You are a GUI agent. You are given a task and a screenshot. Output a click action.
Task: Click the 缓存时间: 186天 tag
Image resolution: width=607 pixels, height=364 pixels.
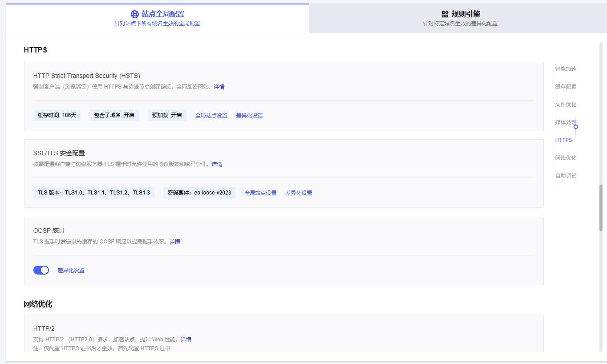(57, 115)
